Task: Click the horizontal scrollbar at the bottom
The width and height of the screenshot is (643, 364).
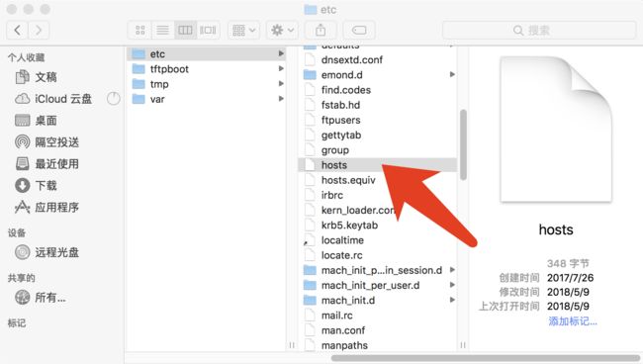Action: (485, 358)
